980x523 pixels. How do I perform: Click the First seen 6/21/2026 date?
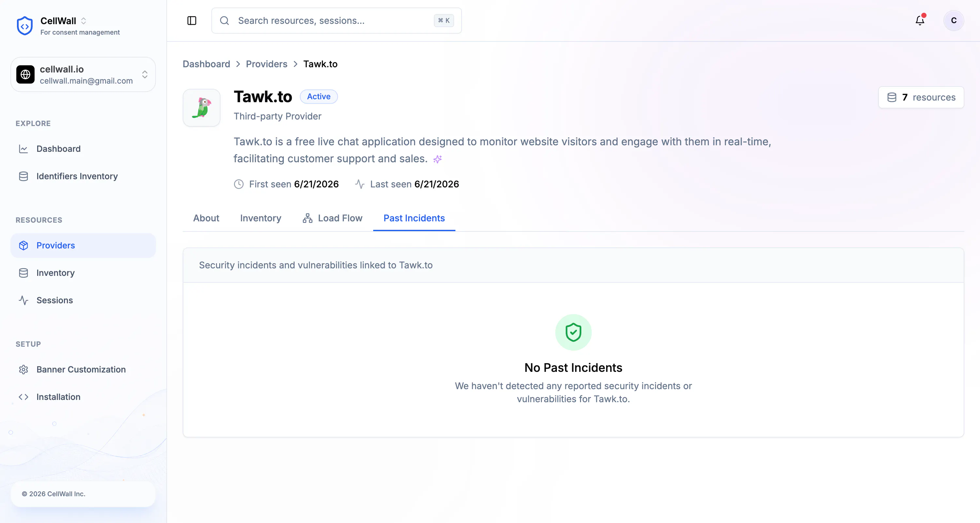click(316, 184)
